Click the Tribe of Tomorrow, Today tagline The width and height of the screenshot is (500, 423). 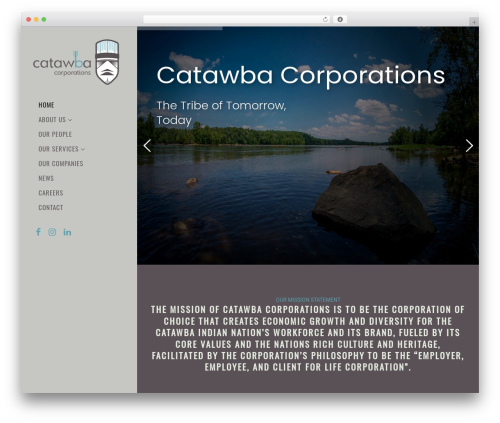(x=221, y=113)
